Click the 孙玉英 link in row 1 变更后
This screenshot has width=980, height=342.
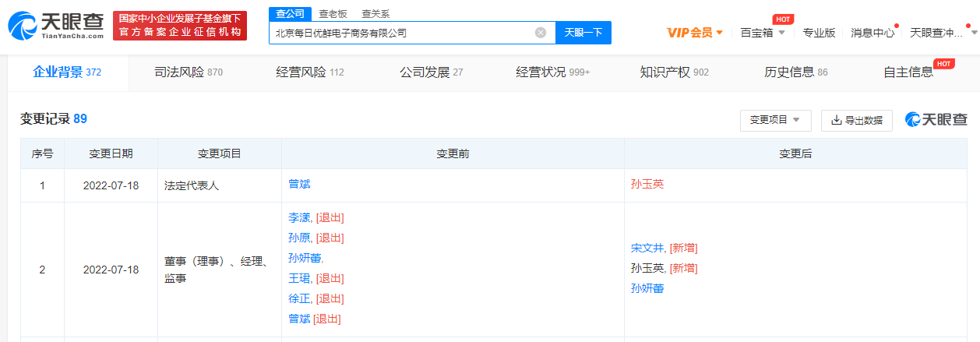tap(647, 185)
